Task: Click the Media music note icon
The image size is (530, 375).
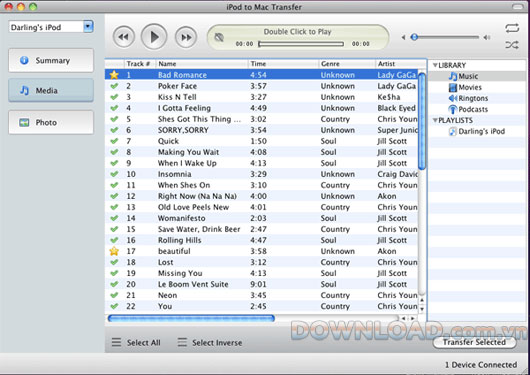Action: point(24,90)
